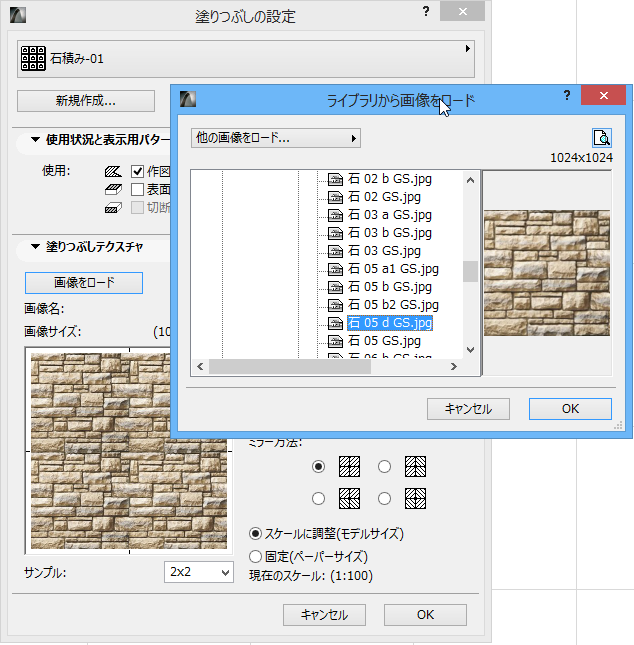The height and width of the screenshot is (645, 634).
Task: Open the 他の画像をロード... dropdown
Action: click(276, 138)
